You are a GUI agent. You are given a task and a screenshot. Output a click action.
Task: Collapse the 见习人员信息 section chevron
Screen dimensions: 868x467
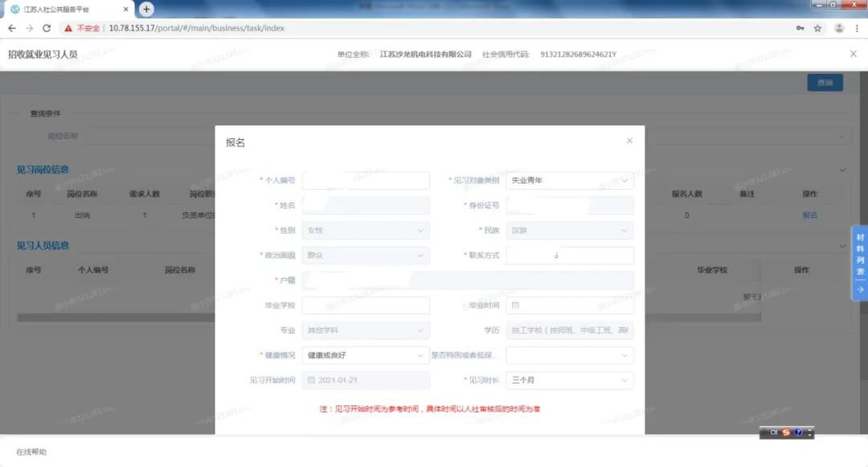click(x=842, y=246)
